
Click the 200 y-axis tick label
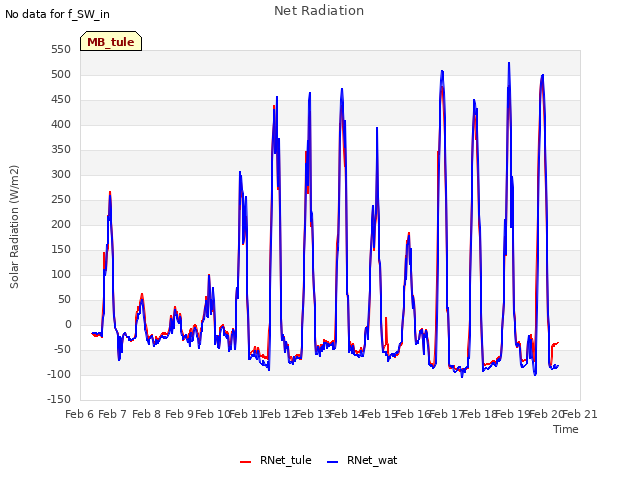[61, 224]
